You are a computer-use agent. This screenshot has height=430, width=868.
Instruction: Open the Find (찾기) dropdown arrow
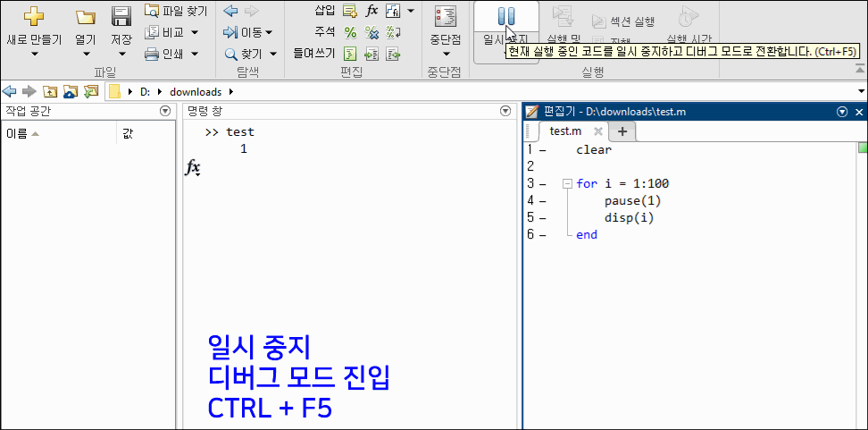[x=273, y=54]
